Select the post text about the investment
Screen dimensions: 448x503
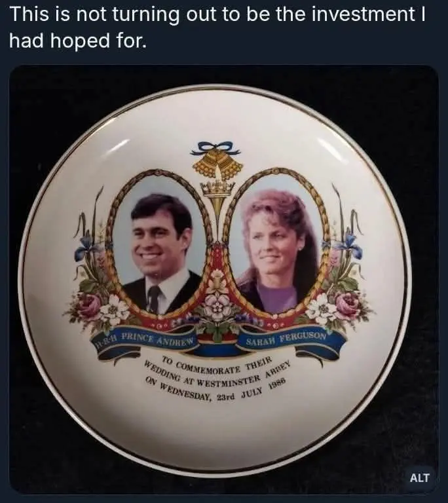(217, 28)
